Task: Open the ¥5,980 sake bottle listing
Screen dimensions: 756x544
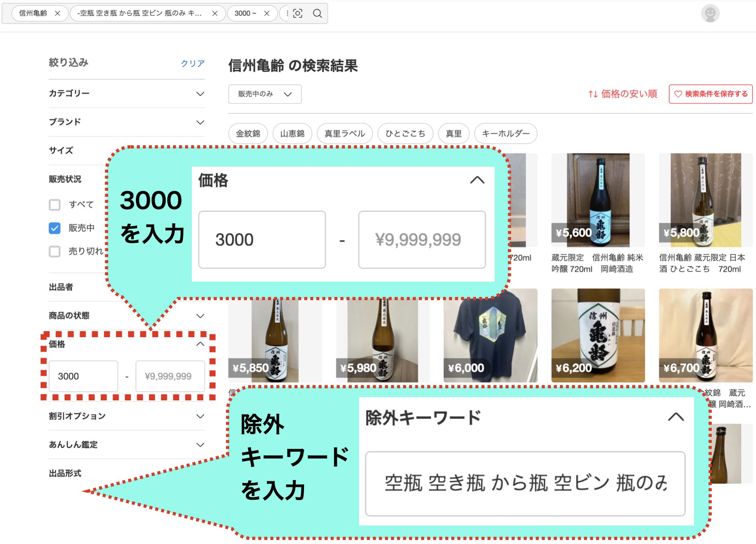Action: click(383, 341)
